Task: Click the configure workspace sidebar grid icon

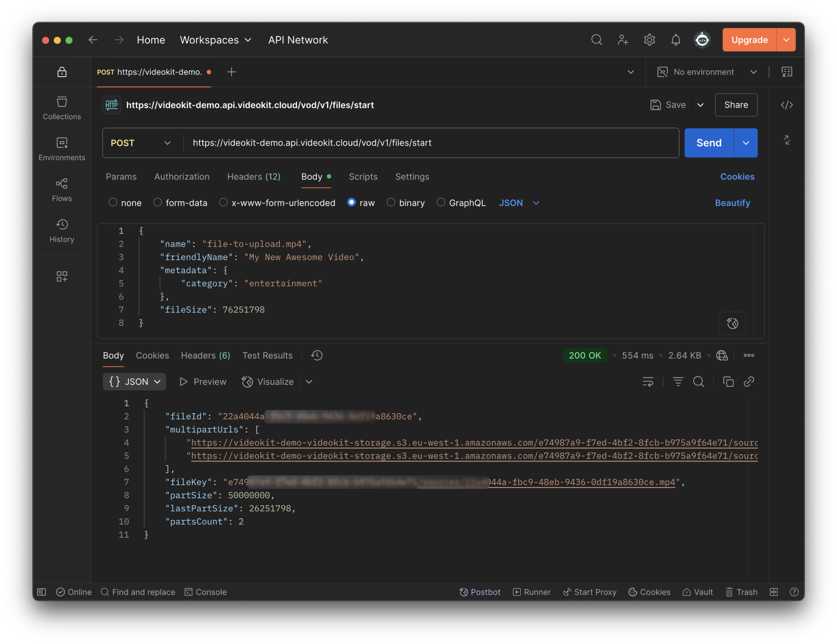Action: [62, 276]
